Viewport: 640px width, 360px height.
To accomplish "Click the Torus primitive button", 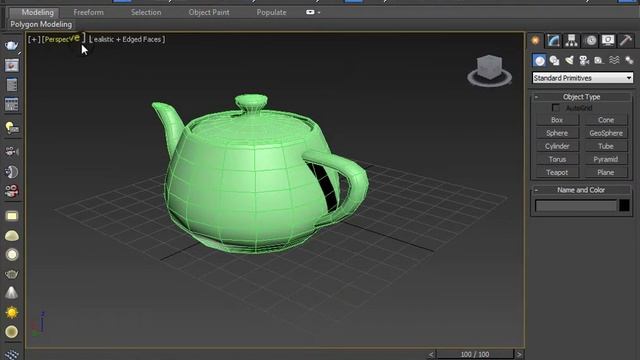I will click(557, 159).
